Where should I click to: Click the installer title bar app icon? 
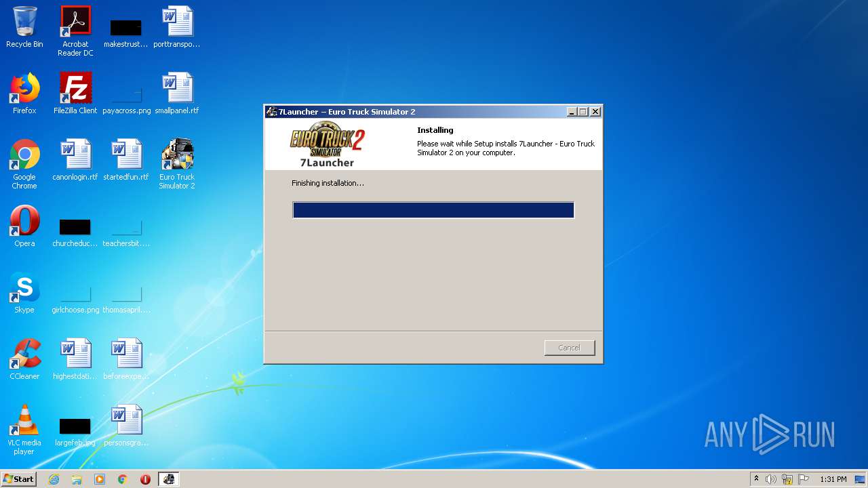pos(272,112)
